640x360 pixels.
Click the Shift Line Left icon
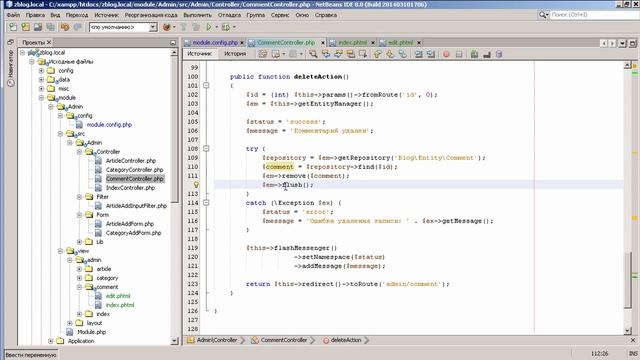[x=418, y=54]
